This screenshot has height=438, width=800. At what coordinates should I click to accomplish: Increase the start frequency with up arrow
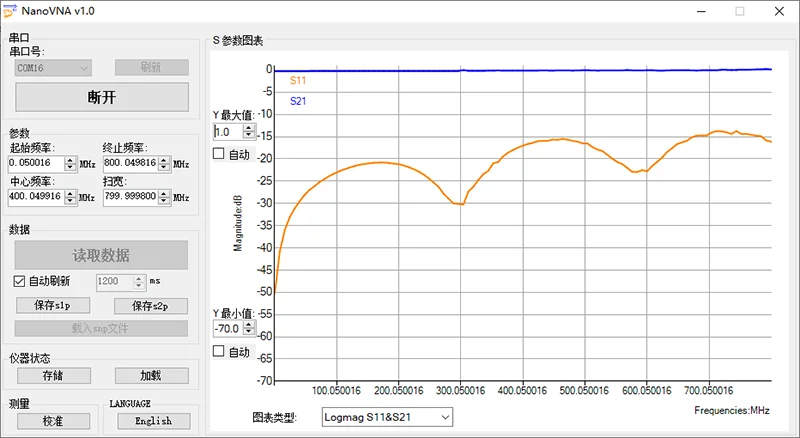point(70,160)
